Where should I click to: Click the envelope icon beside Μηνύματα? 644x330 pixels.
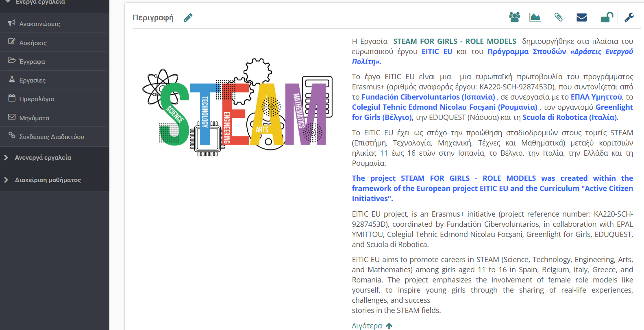click(x=12, y=117)
